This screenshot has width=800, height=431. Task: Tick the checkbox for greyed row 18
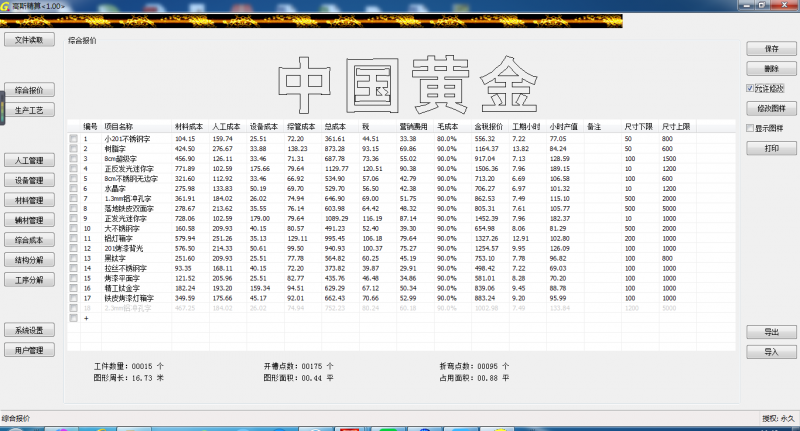click(73, 308)
